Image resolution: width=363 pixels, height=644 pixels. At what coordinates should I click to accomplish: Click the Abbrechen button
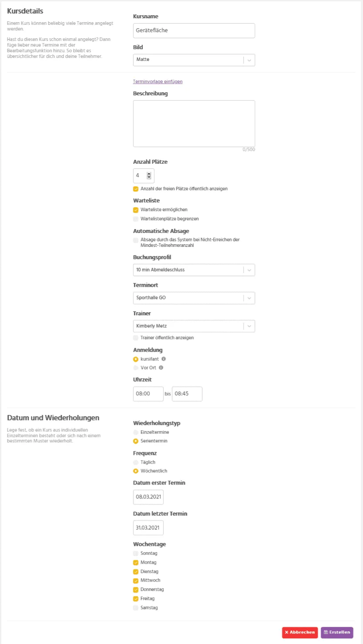[x=300, y=632]
